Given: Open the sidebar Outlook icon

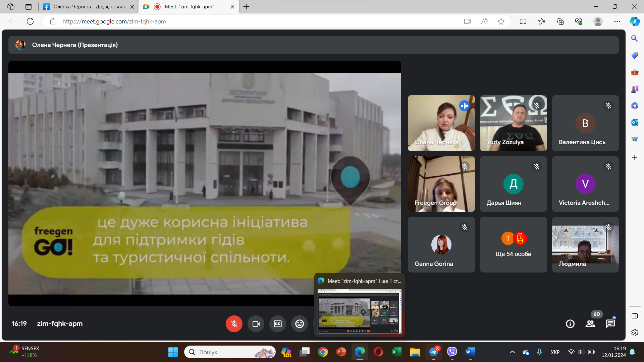Looking at the screenshot, I should pos(635,122).
